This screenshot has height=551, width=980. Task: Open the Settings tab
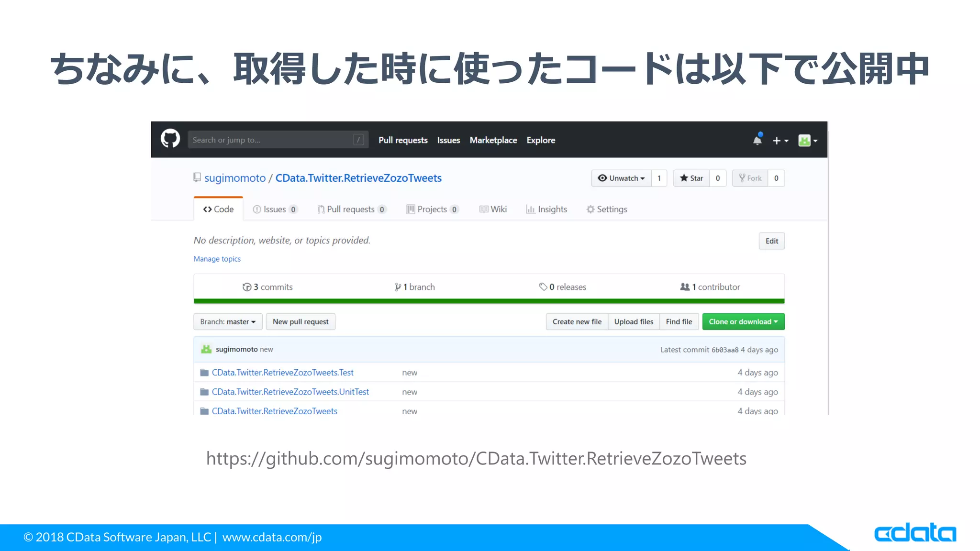(x=607, y=209)
